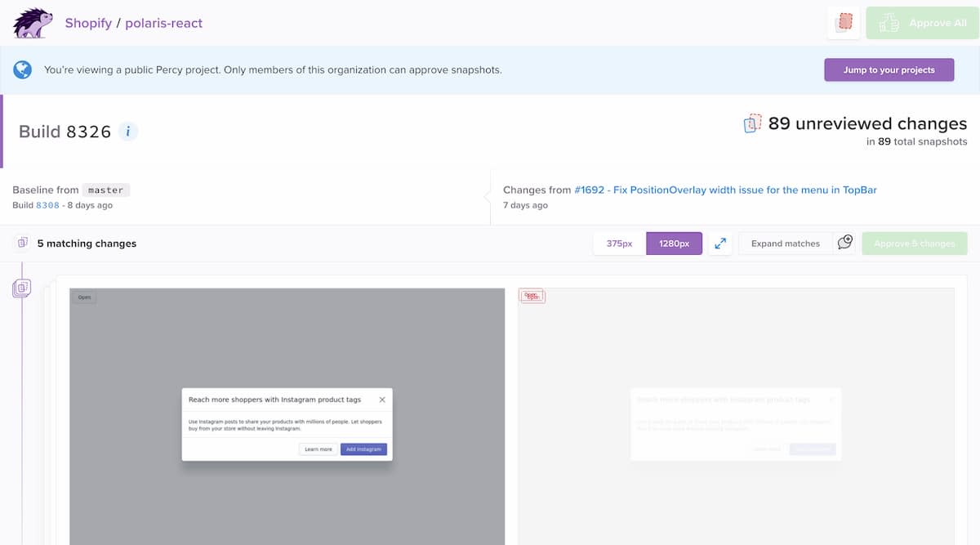The width and height of the screenshot is (980, 545).
Task: Click the public Percy project notice text
Action: coord(273,70)
